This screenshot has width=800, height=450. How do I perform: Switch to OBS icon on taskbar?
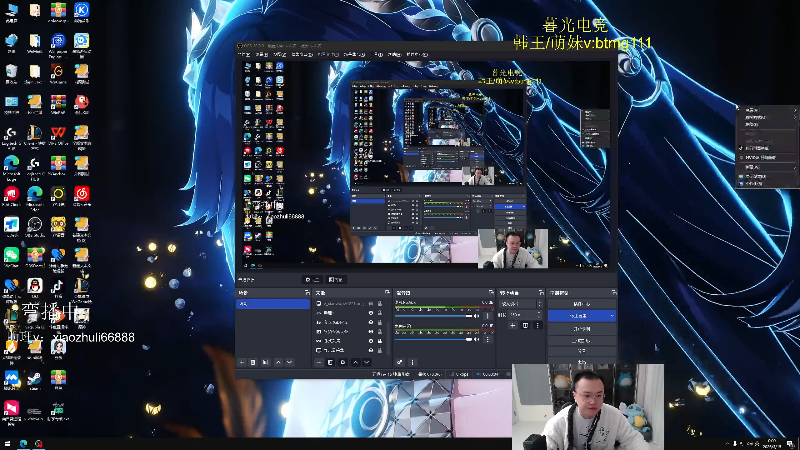click(x=39, y=444)
